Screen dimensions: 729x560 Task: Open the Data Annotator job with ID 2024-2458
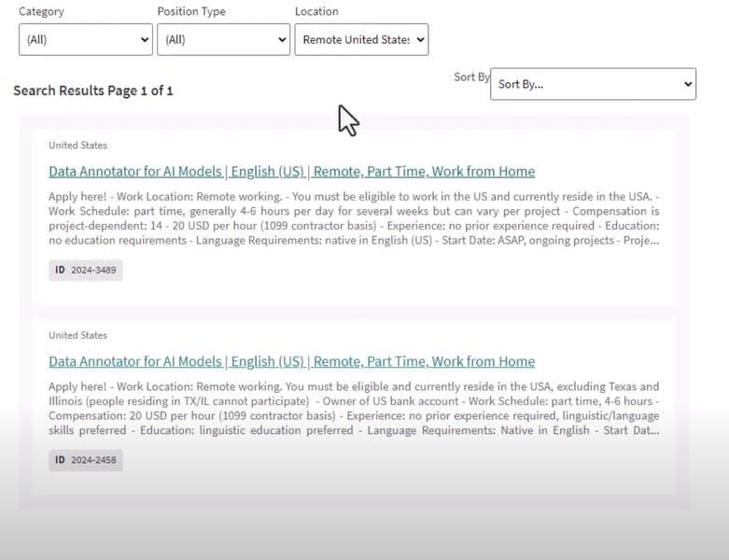(x=291, y=362)
